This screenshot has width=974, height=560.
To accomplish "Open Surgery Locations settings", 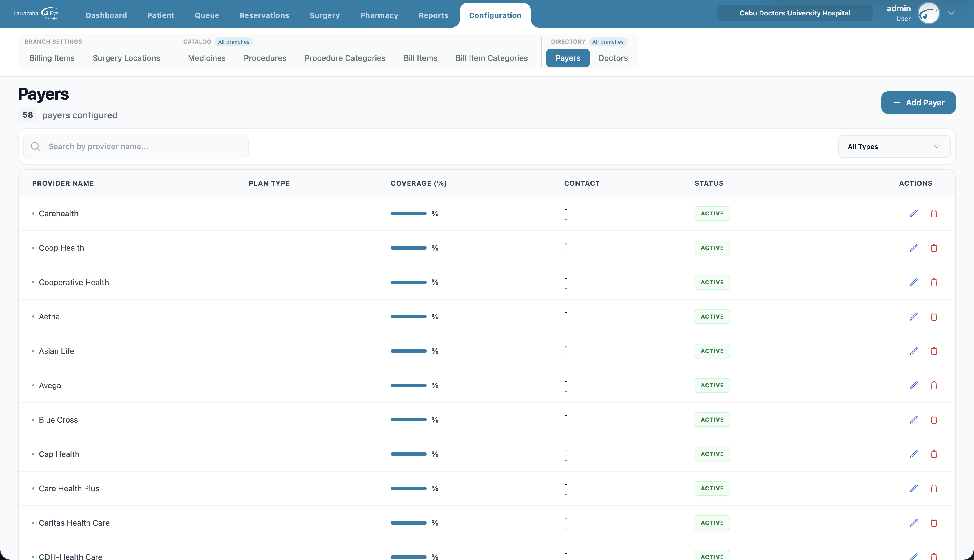I will [x=127, y=58].
